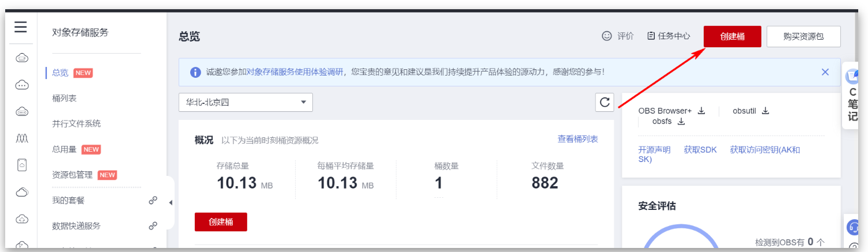Image resolution: width=868 pixels, height=252 pixels.
Task: Open 我的套餐 in the sidebar
Action: 68,201
